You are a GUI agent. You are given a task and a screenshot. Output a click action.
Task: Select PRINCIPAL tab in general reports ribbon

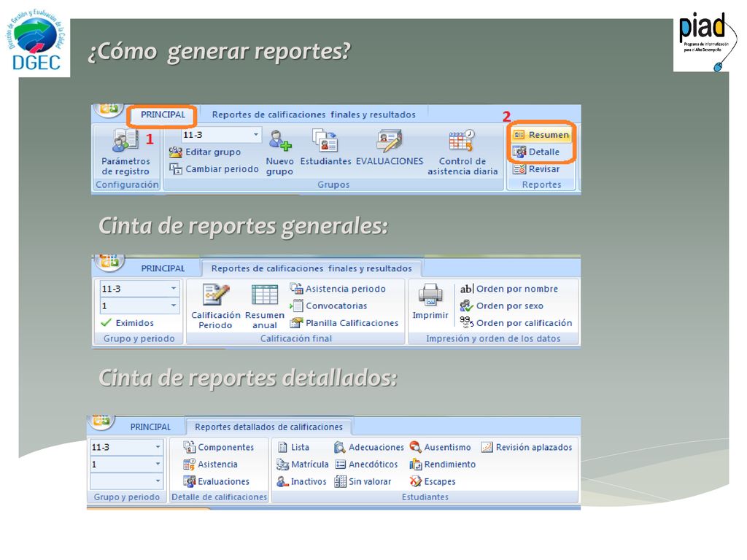pos(163,268)
